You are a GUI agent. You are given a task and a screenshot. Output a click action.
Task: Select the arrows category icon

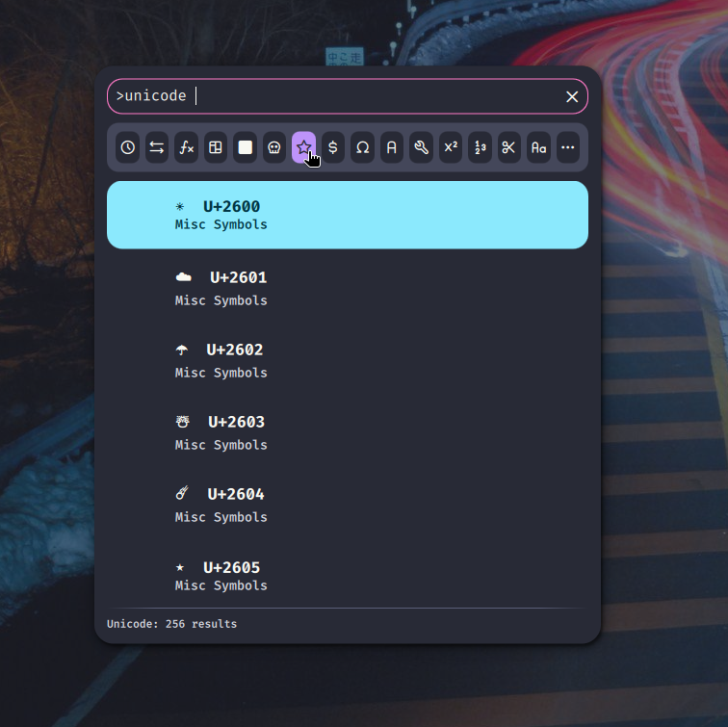[x=157, y=147]
